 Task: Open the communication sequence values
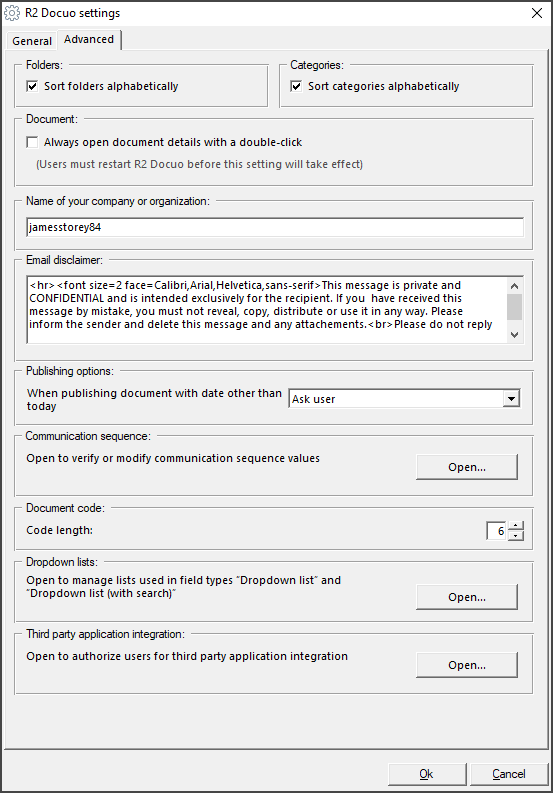[x=467, y=467]
